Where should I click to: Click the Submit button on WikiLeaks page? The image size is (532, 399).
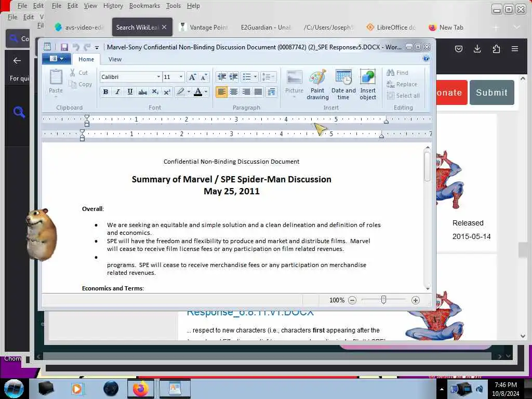coord(491,92)
